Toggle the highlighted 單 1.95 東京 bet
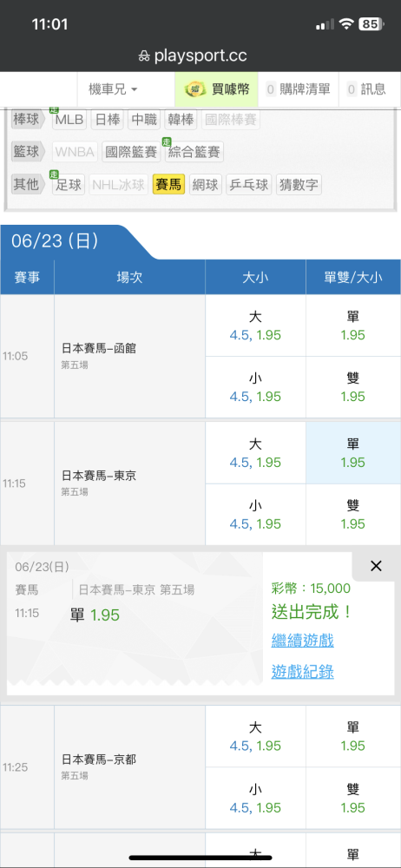Image resolution: width=401 pixels, height=868 pixels. point(352,453)
